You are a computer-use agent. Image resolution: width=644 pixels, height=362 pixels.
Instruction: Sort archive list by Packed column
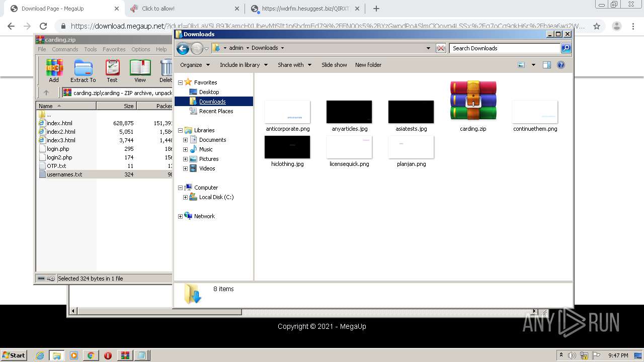(154, 106)
